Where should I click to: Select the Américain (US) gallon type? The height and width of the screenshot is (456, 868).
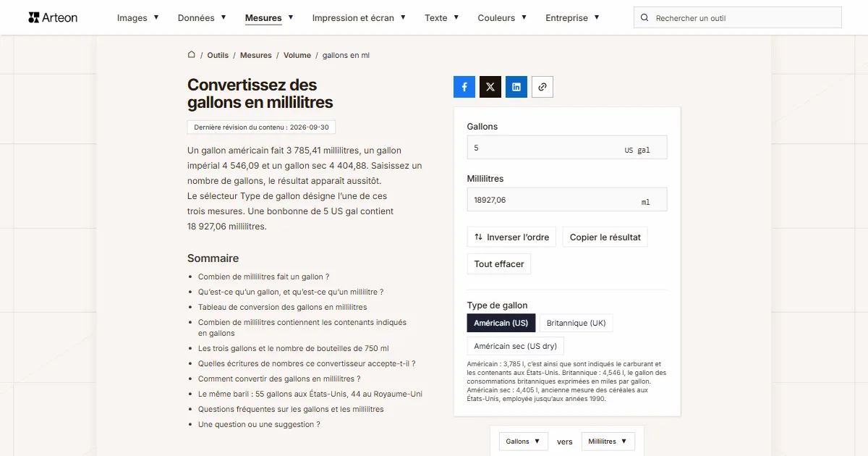click(501, 323)
